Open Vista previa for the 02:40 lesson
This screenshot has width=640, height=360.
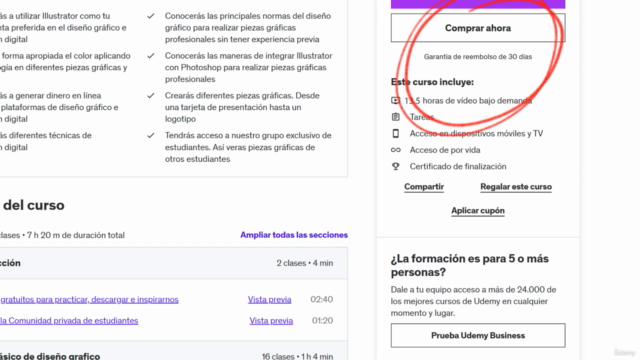[x=269, y=299]
